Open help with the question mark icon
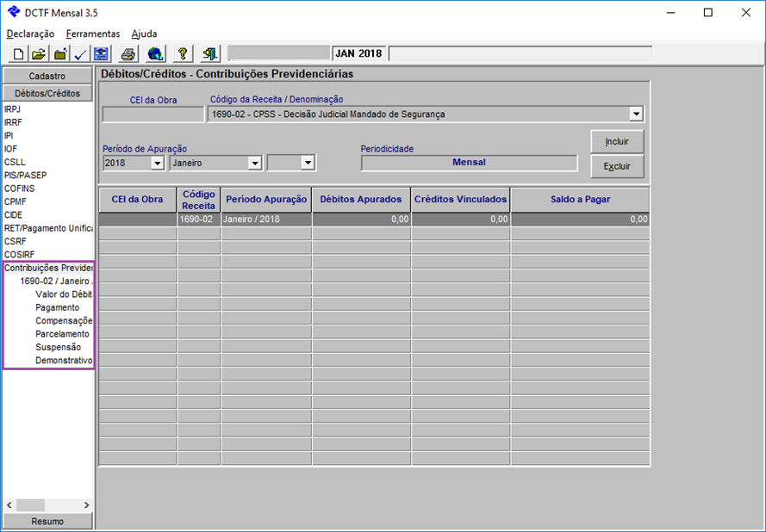Viewport: 766px width, 532px height. 183,53
